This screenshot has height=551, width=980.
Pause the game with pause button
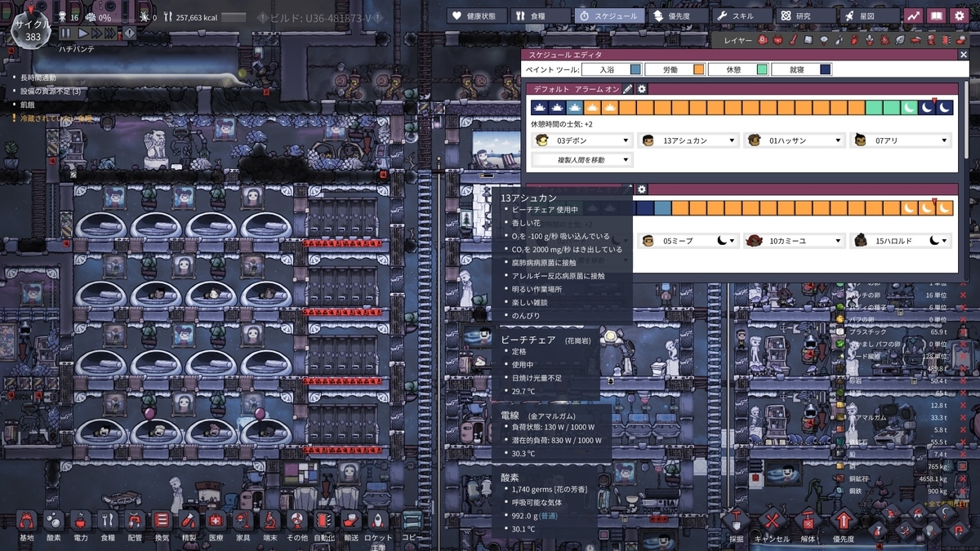65,33
